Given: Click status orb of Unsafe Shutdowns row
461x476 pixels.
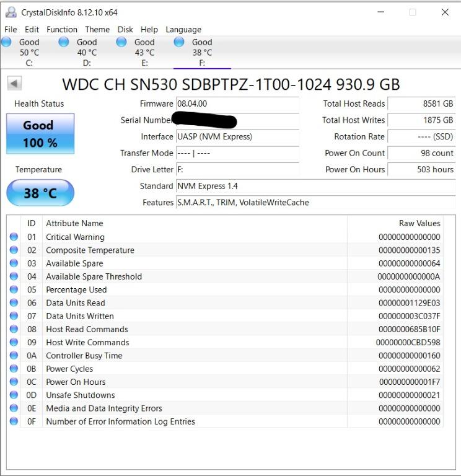Looking at the screenshot, I should click(14, 395).
